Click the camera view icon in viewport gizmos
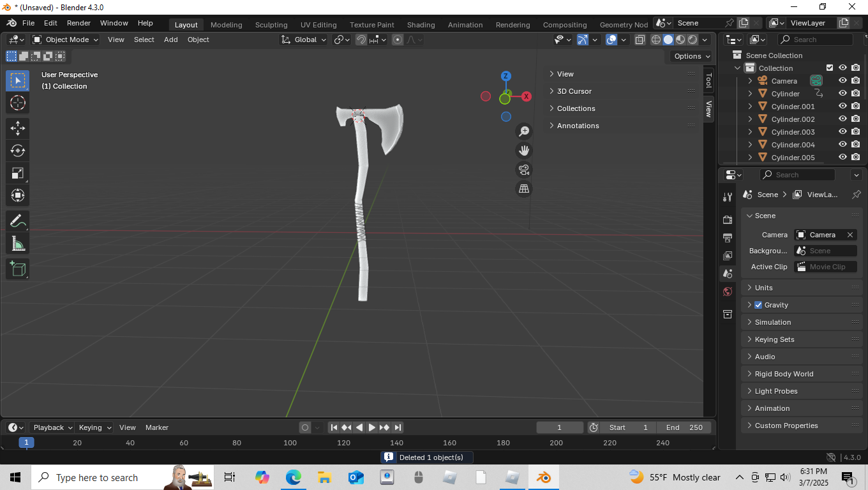 [523, 170]
